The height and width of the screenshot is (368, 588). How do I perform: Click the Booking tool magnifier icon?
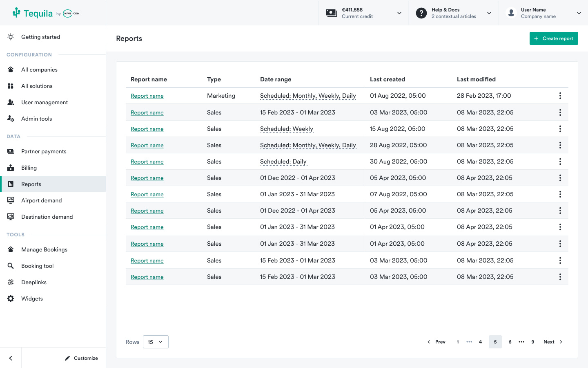pos(11,266)
